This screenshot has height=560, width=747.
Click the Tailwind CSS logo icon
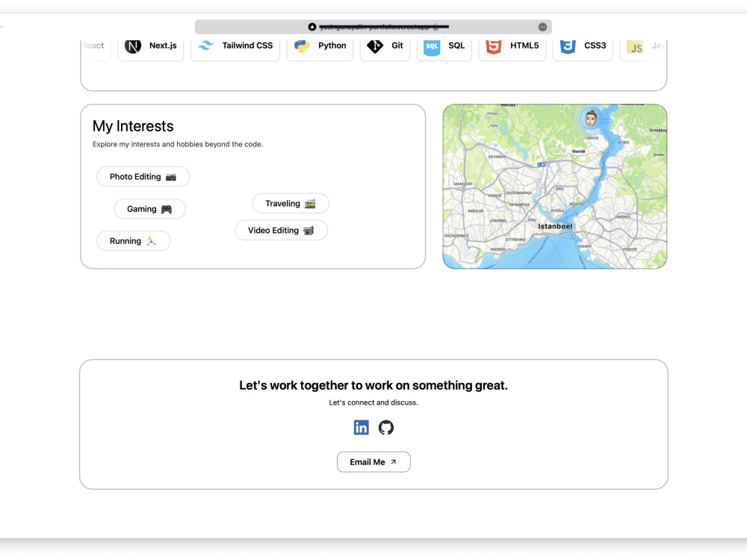tap(206, 46)
